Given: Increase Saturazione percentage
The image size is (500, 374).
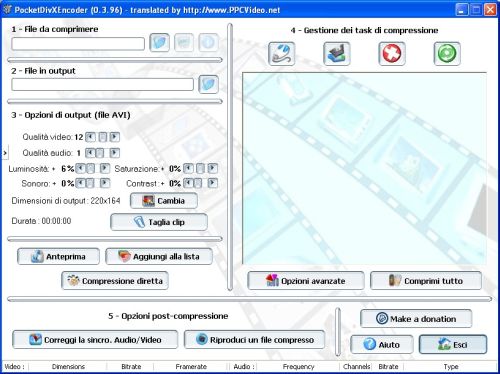Looking at the screenshot, I should (213, 169).
